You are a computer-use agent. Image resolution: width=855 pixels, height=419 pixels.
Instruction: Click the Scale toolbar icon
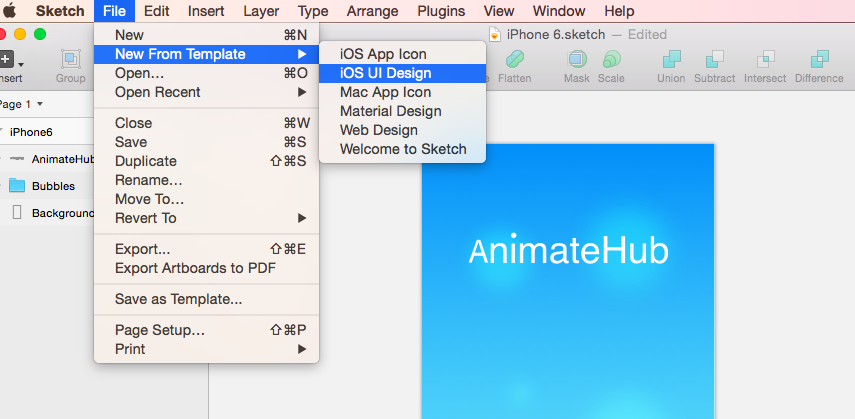[611, 59]
